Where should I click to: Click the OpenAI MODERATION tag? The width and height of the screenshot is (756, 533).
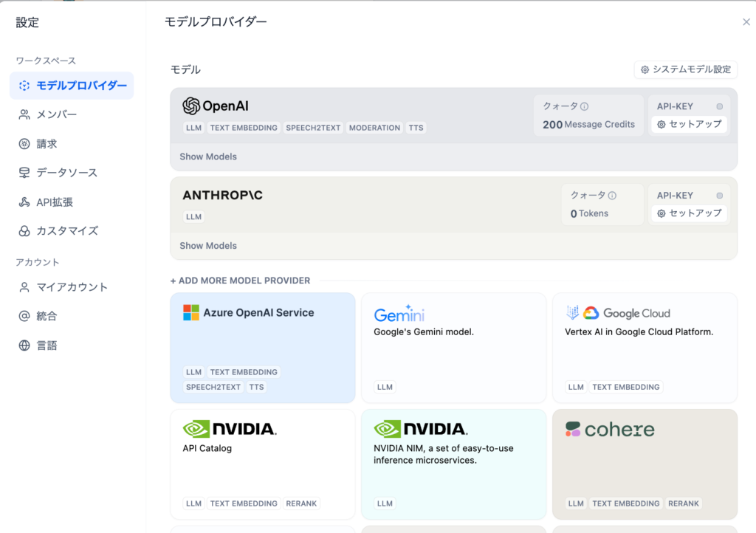(x=374, y=128)
